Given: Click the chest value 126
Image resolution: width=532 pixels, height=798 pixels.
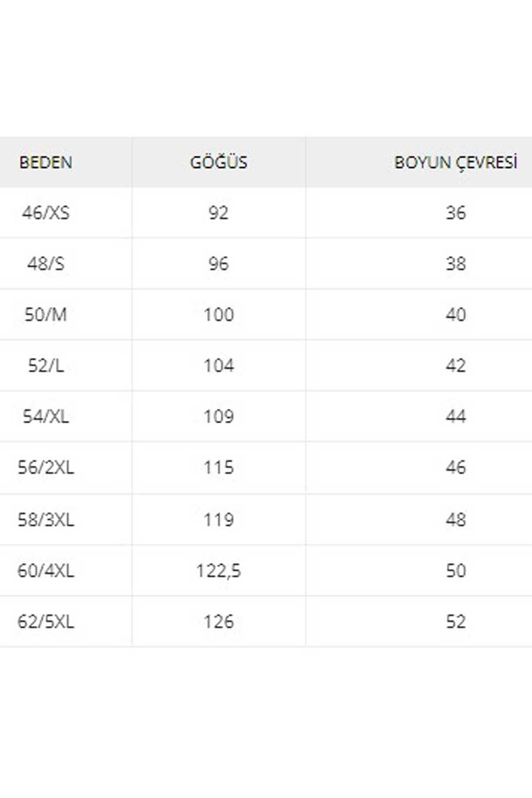Looking at the screenshot, I should coord(219,622).
